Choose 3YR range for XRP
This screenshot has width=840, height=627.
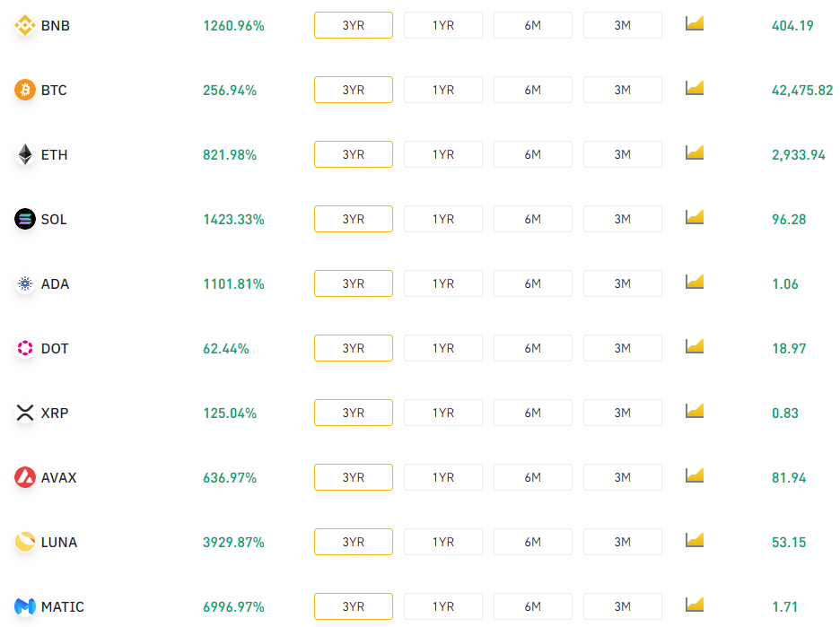[x=354, y=413]
